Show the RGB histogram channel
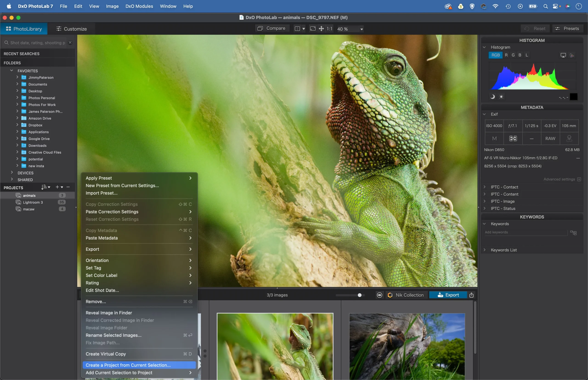This screenshot has height=380, width=588. [x=495, y=55]
